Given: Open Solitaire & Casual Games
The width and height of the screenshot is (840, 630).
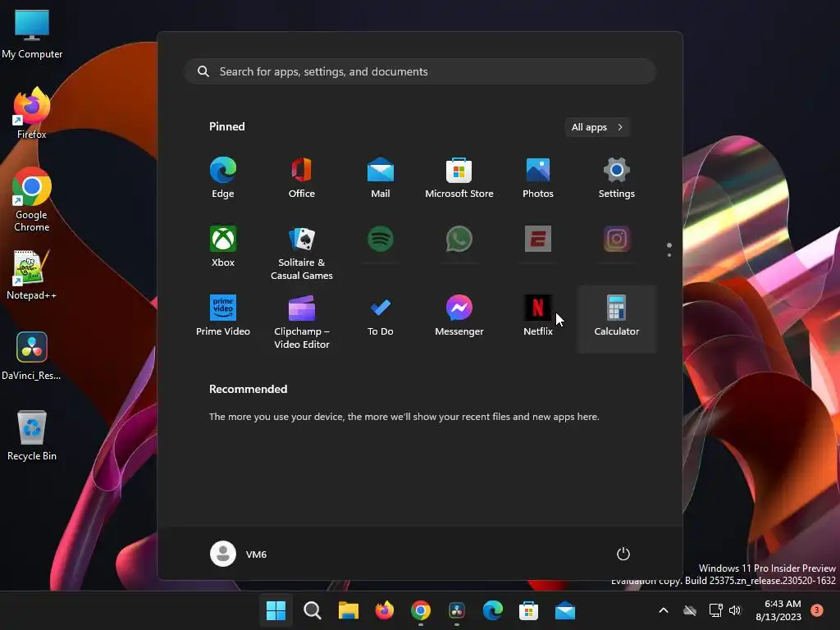Looking at the screenshot, I should 302,253.
